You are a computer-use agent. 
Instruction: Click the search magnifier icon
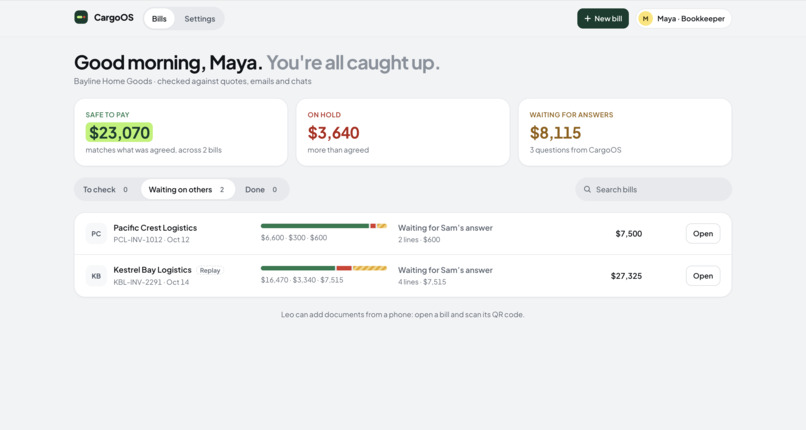tap(587, 190)
